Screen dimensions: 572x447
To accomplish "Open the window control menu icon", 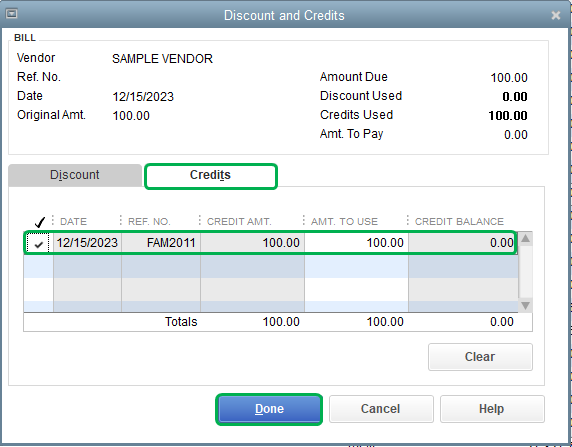I will click(x=12, y=14).
